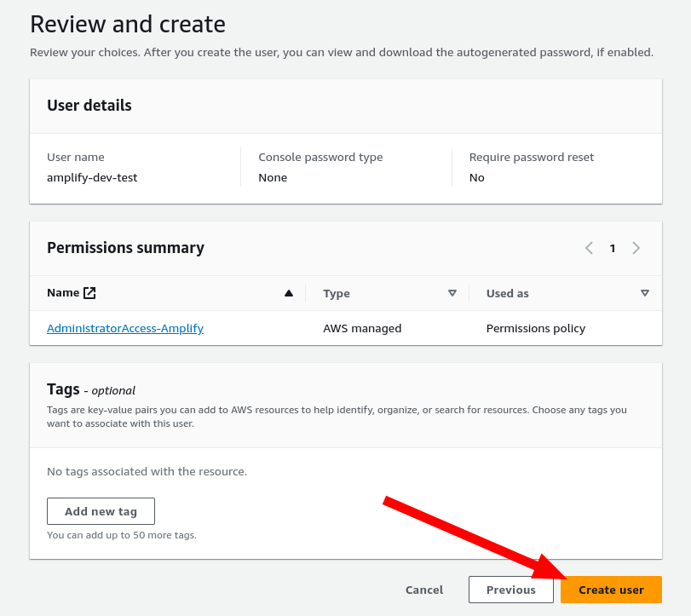Select page number 1 in pagination
691x616 pixels.
coord(612,248)
